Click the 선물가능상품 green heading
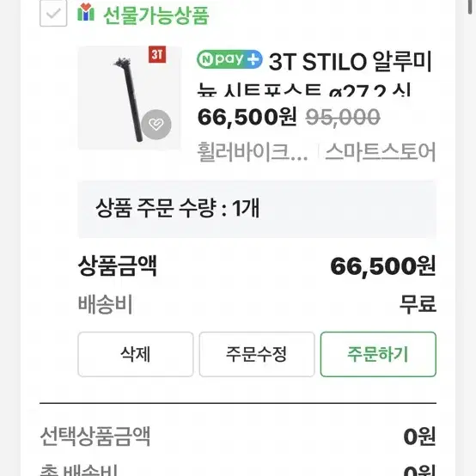This screenshot has width=476, height=476. [156, 15]
